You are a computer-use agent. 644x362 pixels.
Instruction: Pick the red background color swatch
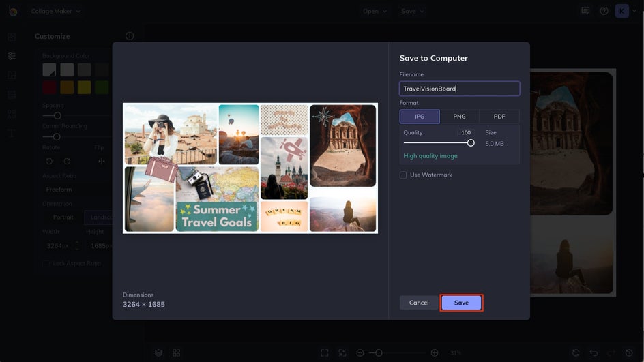(49, 87)
